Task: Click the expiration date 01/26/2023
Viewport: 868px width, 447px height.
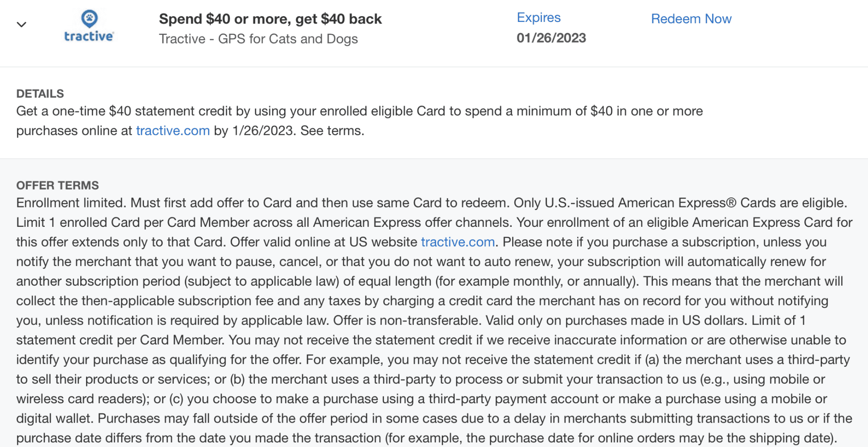Action: point(551,38)
